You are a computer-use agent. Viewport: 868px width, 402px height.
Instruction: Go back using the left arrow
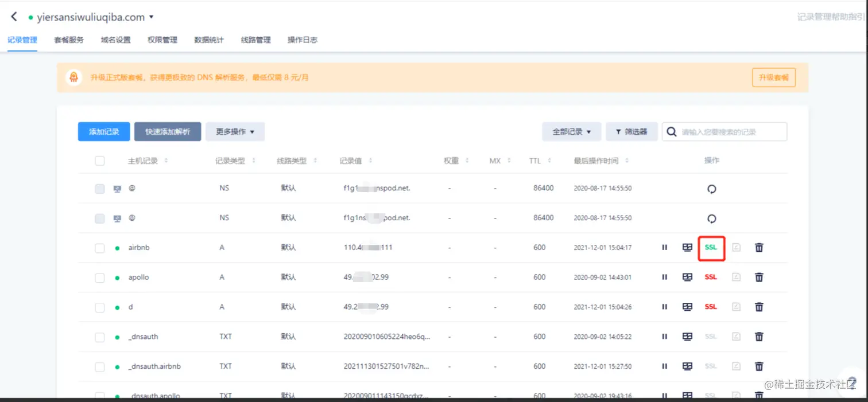pyautogui.click(x=14, y=17)
